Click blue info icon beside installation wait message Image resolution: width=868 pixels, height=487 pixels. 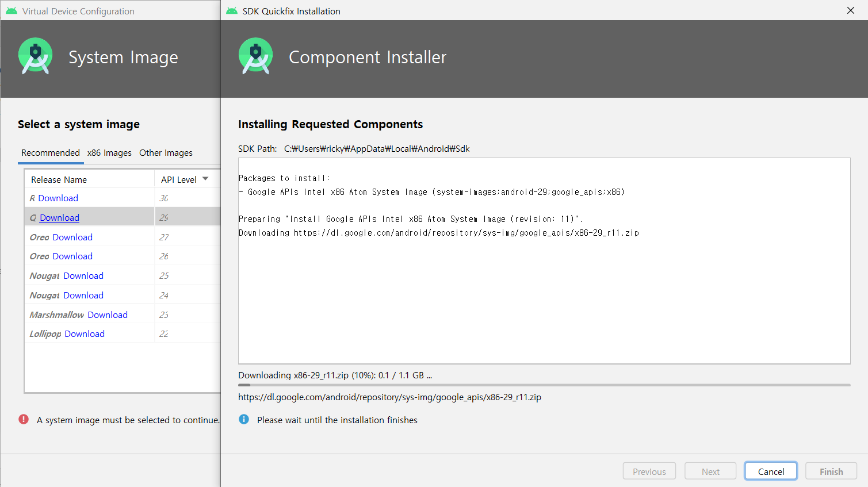244,419
